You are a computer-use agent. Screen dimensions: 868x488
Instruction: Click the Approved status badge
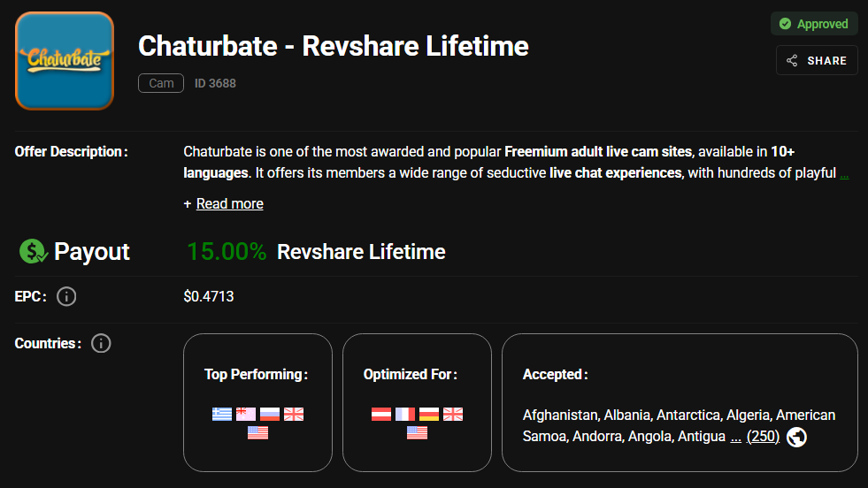(x=814, y=24)
